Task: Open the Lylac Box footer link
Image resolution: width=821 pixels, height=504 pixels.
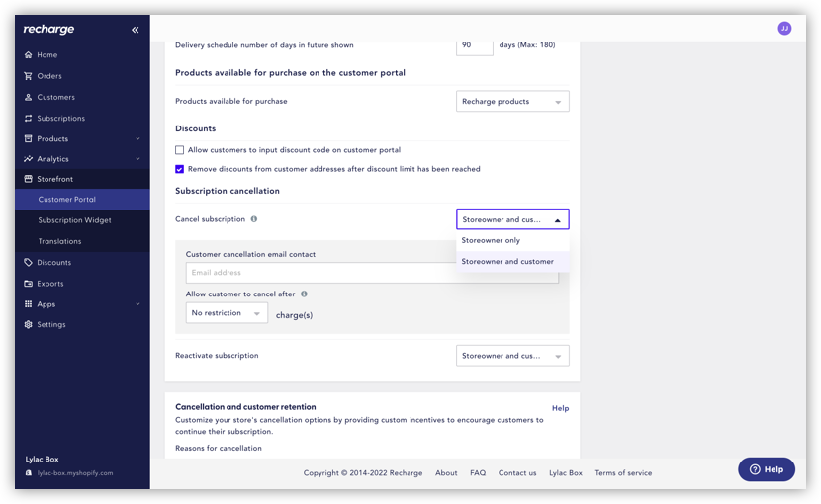Action: click(566, 473)
